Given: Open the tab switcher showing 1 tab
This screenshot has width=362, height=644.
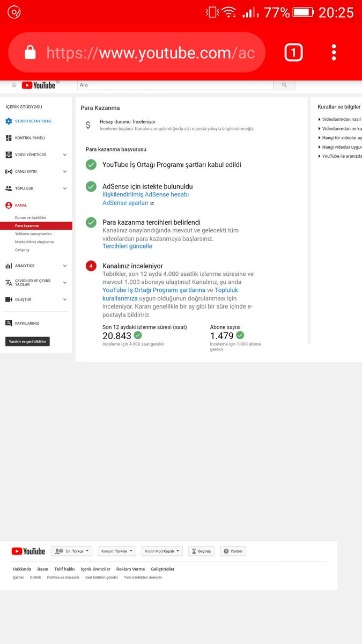Looking at the screenshot, I should tap(293, 52).
